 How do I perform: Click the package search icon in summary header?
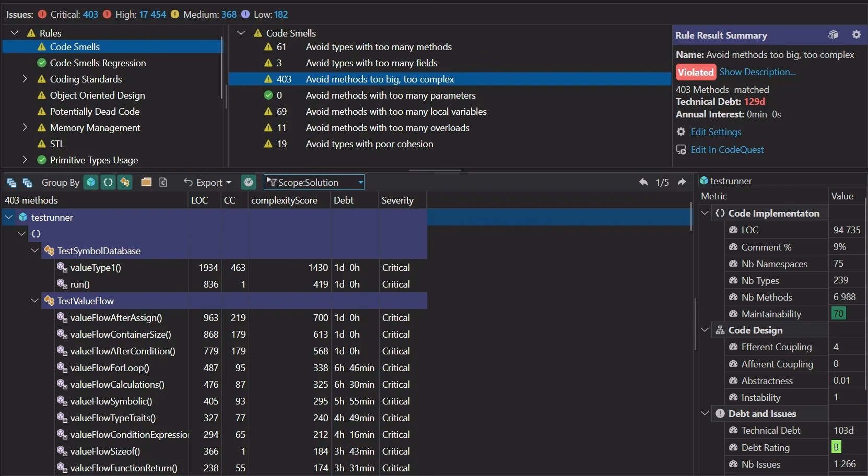tap(833, 34)
